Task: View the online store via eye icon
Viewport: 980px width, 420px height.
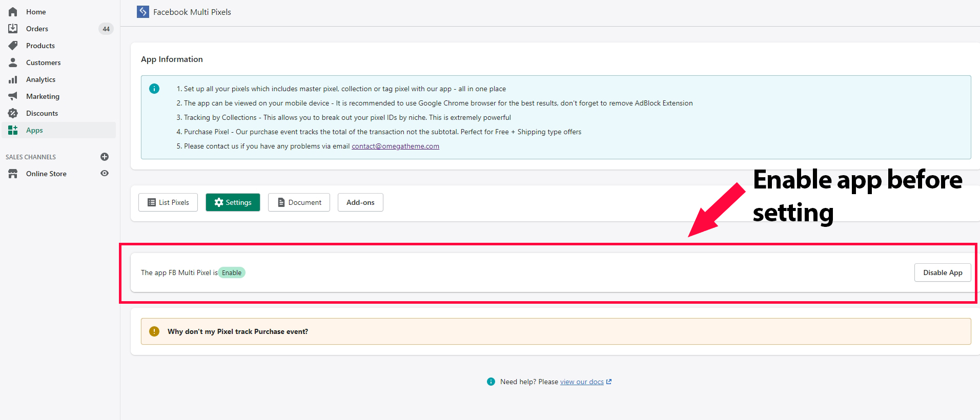Action: click(105, 173)
